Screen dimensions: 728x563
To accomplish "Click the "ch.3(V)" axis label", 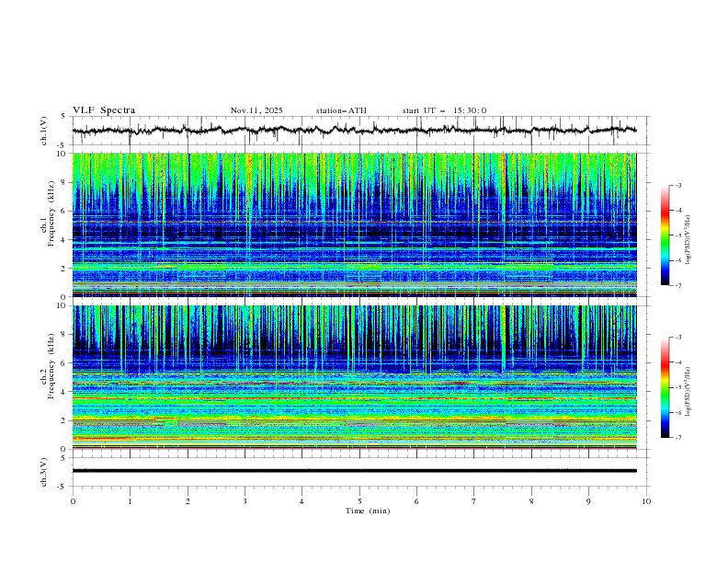I will pos(44,472).
